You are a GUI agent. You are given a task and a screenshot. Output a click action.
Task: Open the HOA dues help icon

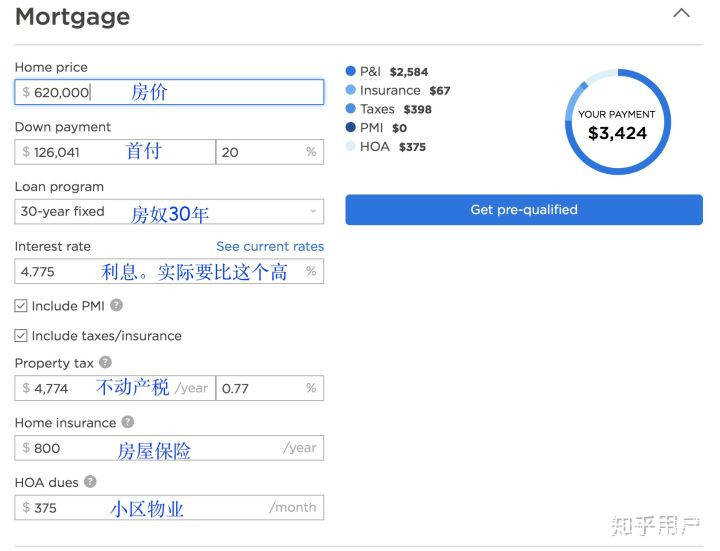[x=90, y=482]
